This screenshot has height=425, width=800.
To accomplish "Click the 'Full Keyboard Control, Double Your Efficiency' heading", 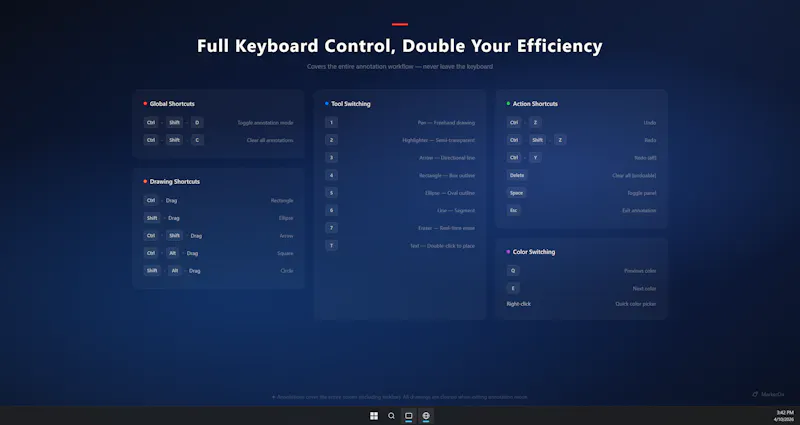I will coord(399,46).
